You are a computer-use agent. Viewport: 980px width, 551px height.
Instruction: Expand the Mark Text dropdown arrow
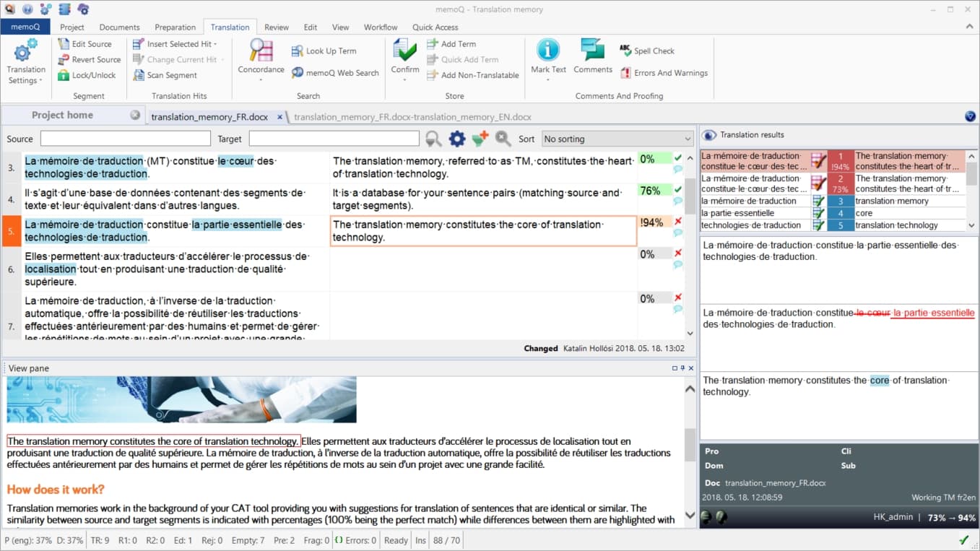[x=548, y=79]
